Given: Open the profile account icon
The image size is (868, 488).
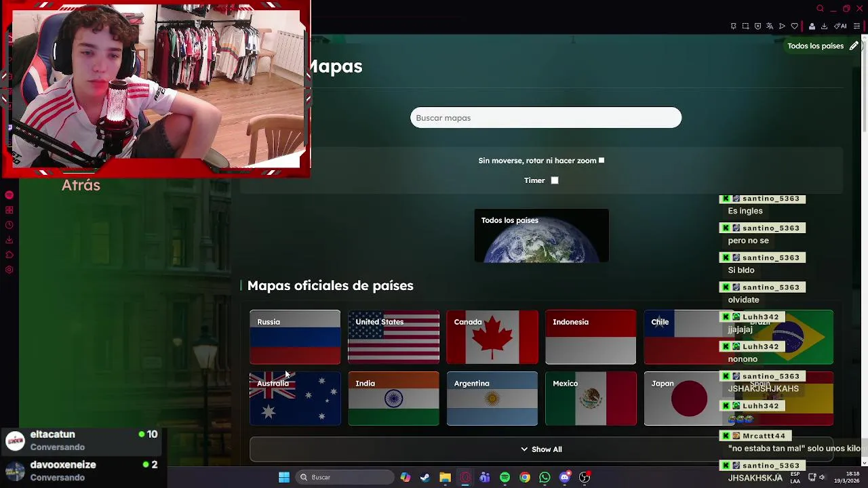Looking at the screenshot, I should pyautogui.click(x=812, y=26).
